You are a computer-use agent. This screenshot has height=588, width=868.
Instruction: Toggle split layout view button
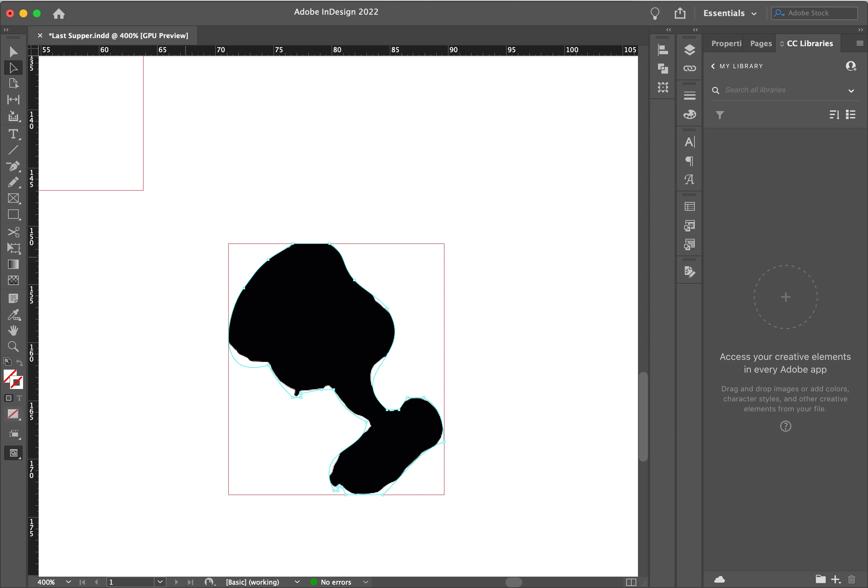pos(631,582)
